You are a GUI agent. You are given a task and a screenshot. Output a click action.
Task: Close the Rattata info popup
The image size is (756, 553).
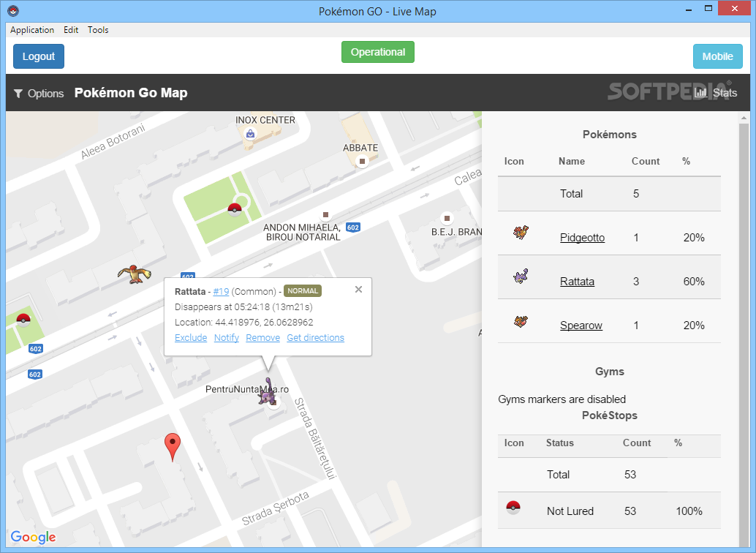pyautogui.click(x=358, y=290)
